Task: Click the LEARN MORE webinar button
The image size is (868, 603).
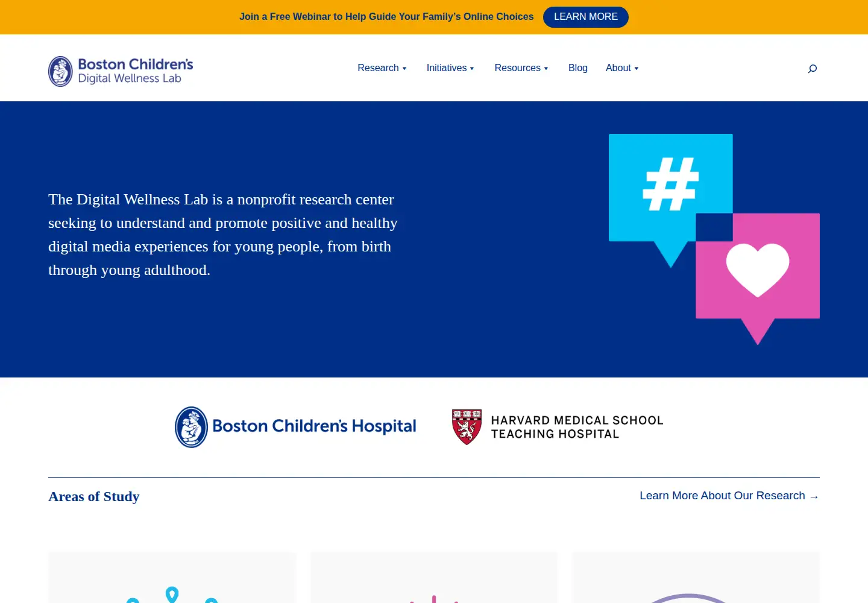Action: coord(586,17)
